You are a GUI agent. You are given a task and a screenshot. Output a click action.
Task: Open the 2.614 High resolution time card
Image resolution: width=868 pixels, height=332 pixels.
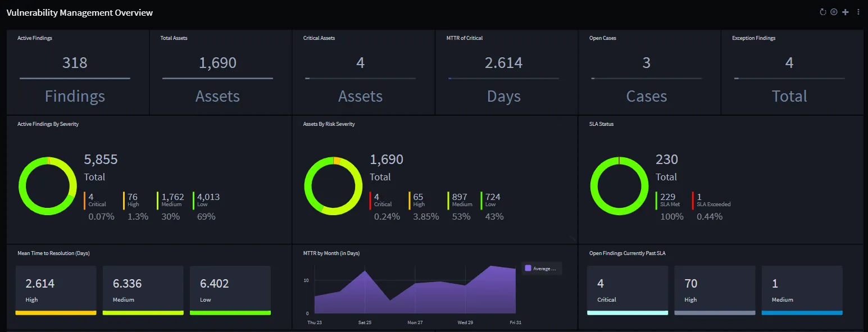pos(56,290)
